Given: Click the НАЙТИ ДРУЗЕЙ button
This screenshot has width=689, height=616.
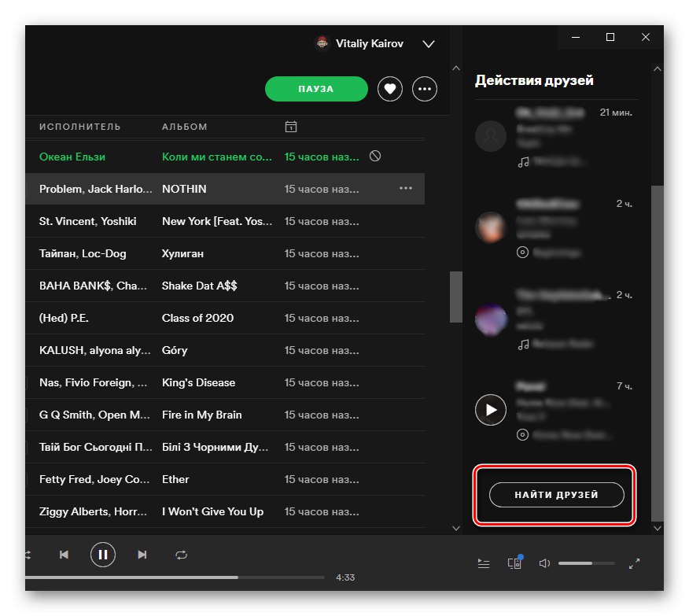Looking at the screenshot, I should pos(556,495).
